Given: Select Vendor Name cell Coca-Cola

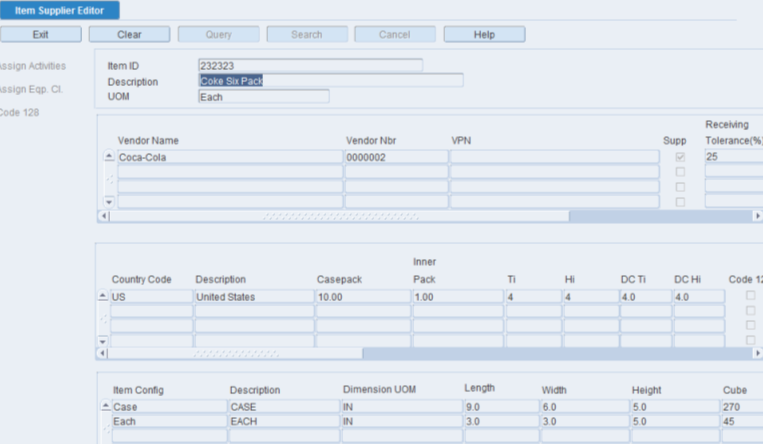Looking at the screenshot, I should coord(230,157).
